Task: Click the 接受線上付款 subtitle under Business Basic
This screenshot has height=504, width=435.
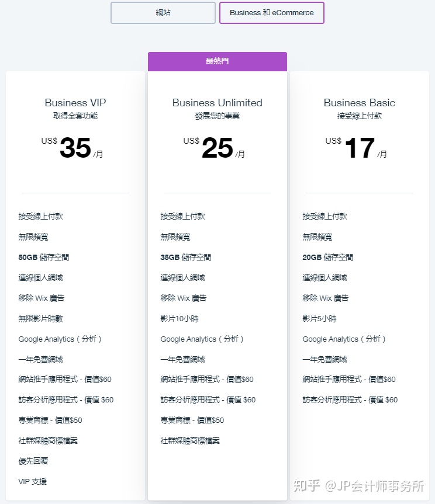Action: [x=360, y=116]
